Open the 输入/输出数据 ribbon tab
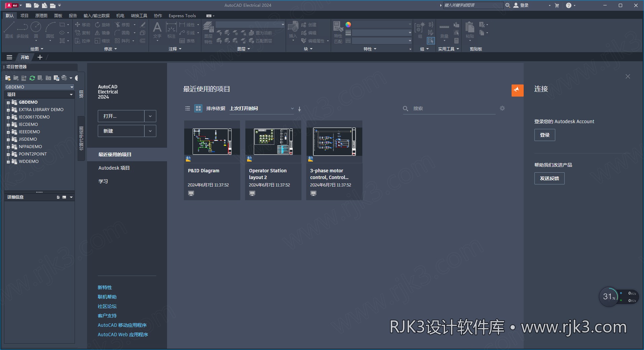644x350 pixels. tap(96, 15)
